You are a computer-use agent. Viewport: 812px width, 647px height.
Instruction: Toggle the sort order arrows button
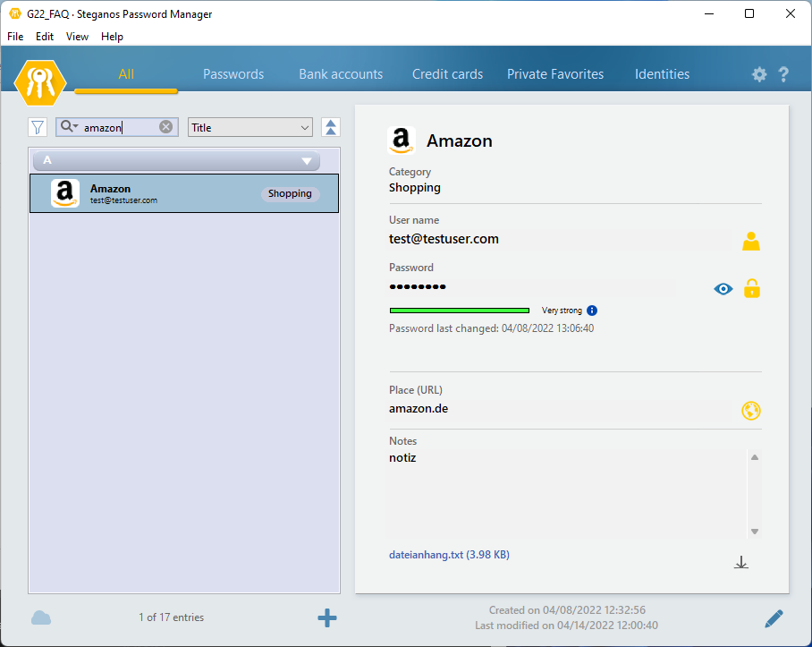pos(331,127)
